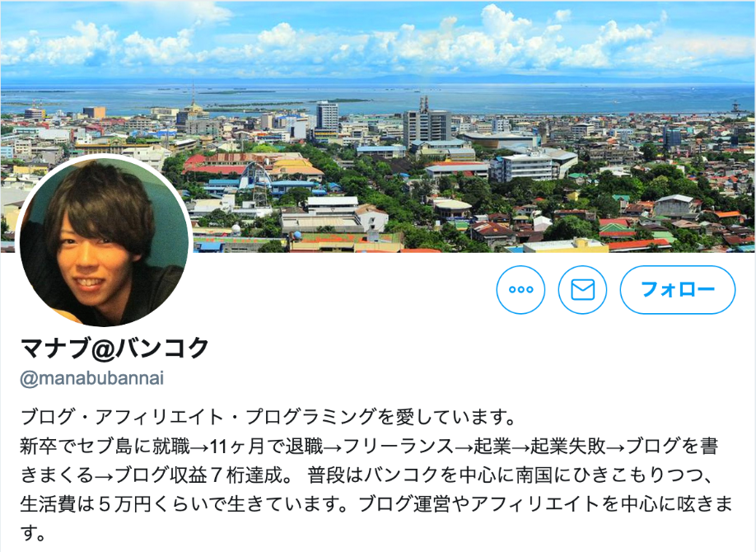Click the tall white tower in banner

[328, 116]
